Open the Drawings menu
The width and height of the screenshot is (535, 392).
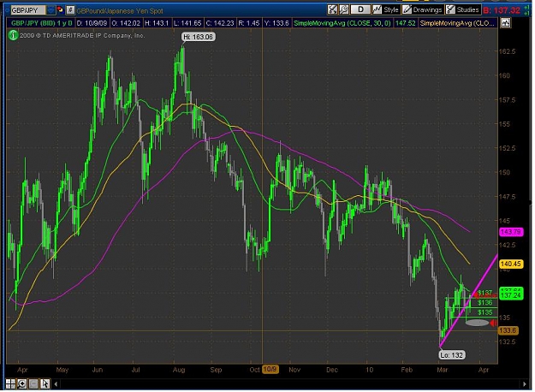(x=427, y=9)
